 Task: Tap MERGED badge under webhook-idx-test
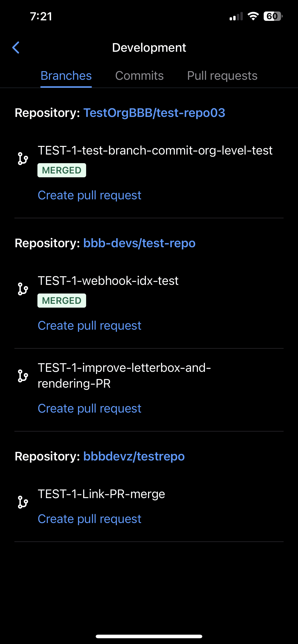62,300
